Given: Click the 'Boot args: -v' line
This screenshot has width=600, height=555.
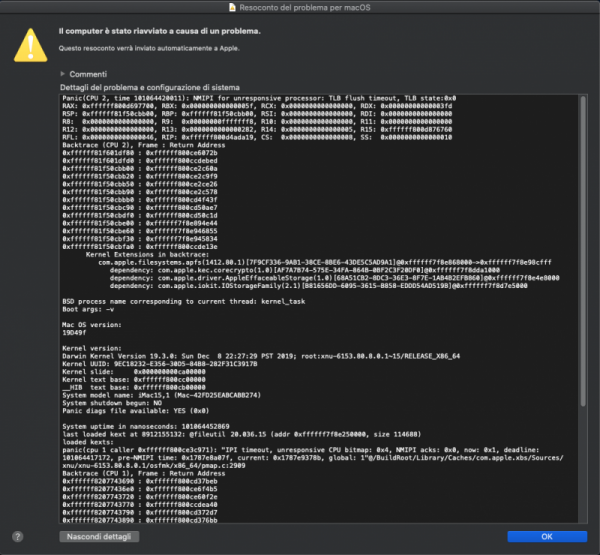Looking at the screenshot, I should click(88, 309).
